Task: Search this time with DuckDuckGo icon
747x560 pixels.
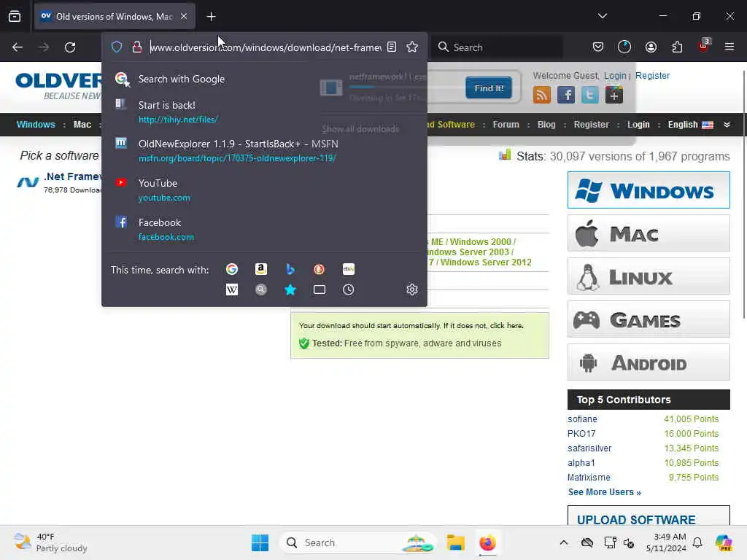Action: click(x=320, y=269)
